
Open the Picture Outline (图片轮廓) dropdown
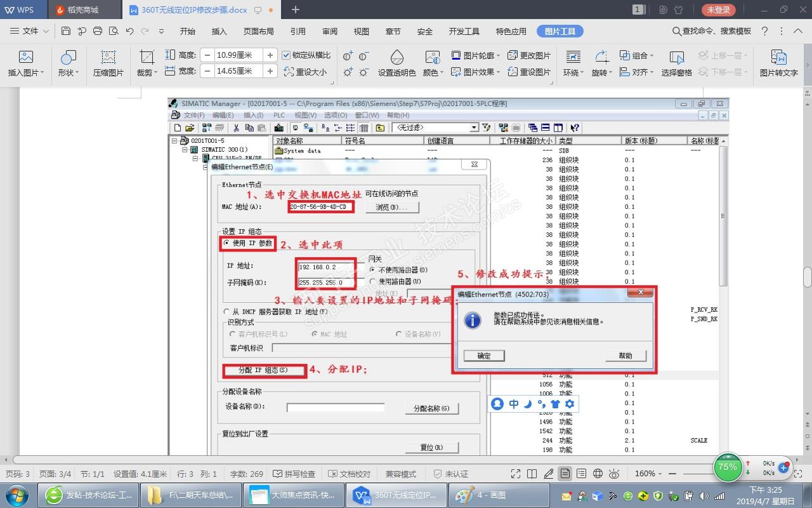[476, 55]
